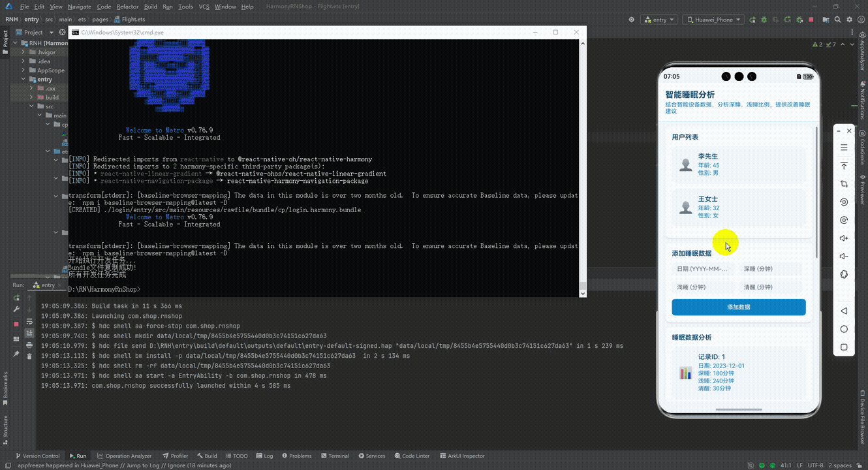Open IDE settings gear icon

click(850, 20)
